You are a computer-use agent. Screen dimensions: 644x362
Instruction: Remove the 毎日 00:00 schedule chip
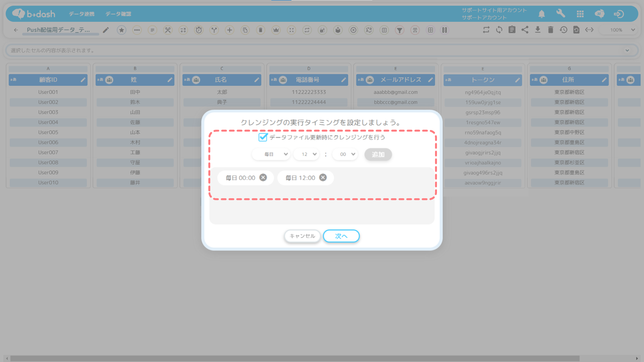coord(263,178)
